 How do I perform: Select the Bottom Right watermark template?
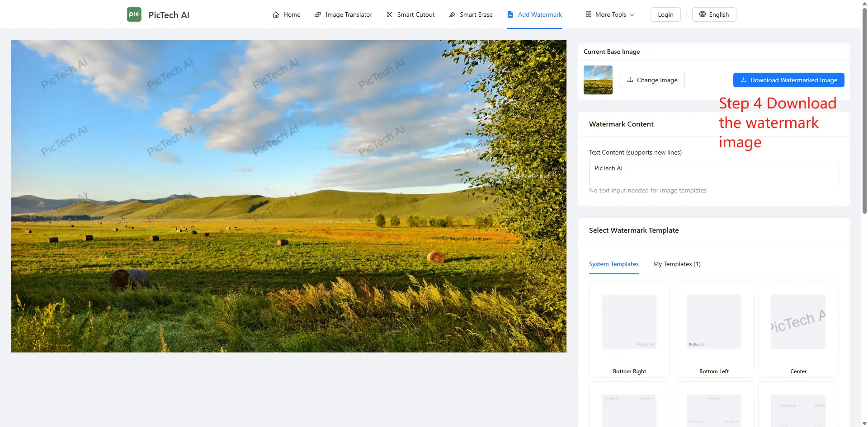629,330
